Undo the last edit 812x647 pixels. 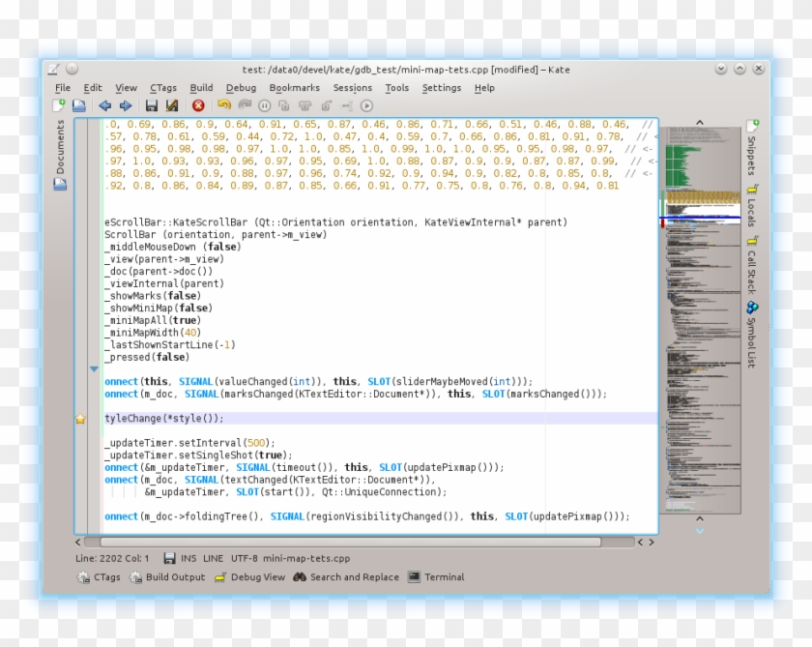(x=223, y=105)
